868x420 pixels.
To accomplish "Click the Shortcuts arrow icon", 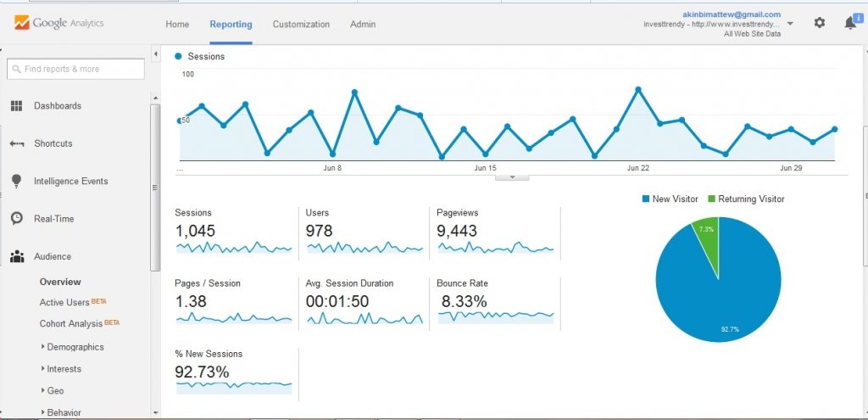I will click(17, 143).
